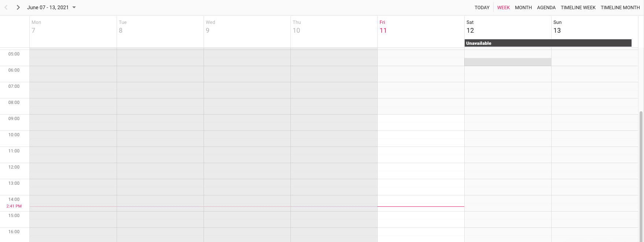
Task: Click an empty 12:00 slot on Thursday
Action: click(x=334, y=171)
